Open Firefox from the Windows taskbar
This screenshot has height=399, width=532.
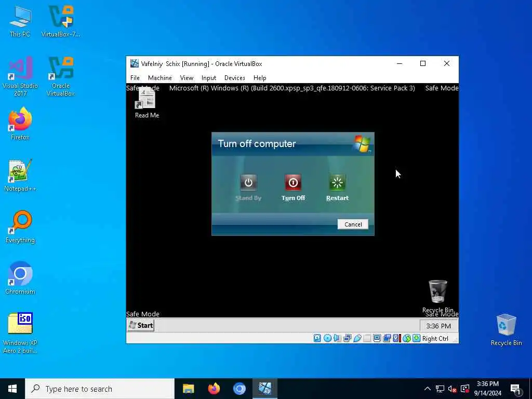214,389
